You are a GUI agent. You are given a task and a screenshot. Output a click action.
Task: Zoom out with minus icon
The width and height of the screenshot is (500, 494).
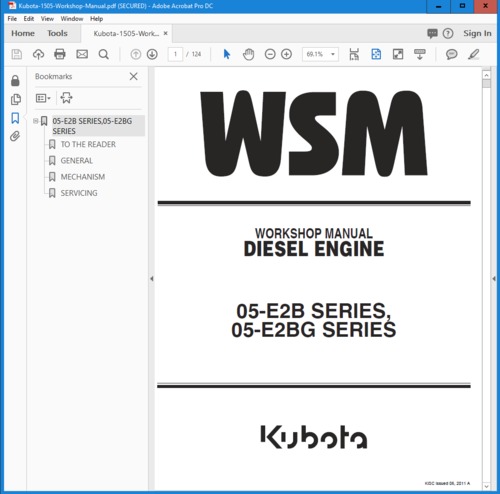[270, 54]
